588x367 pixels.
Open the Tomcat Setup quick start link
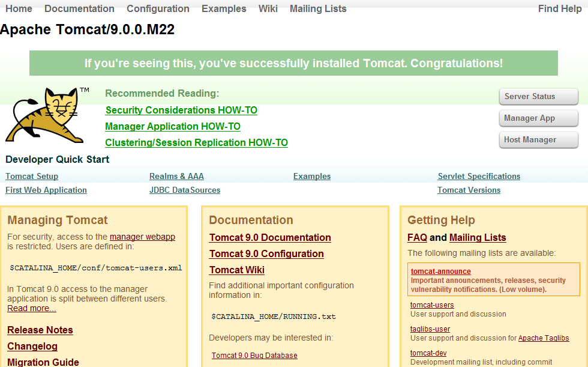tap(32, 177)
